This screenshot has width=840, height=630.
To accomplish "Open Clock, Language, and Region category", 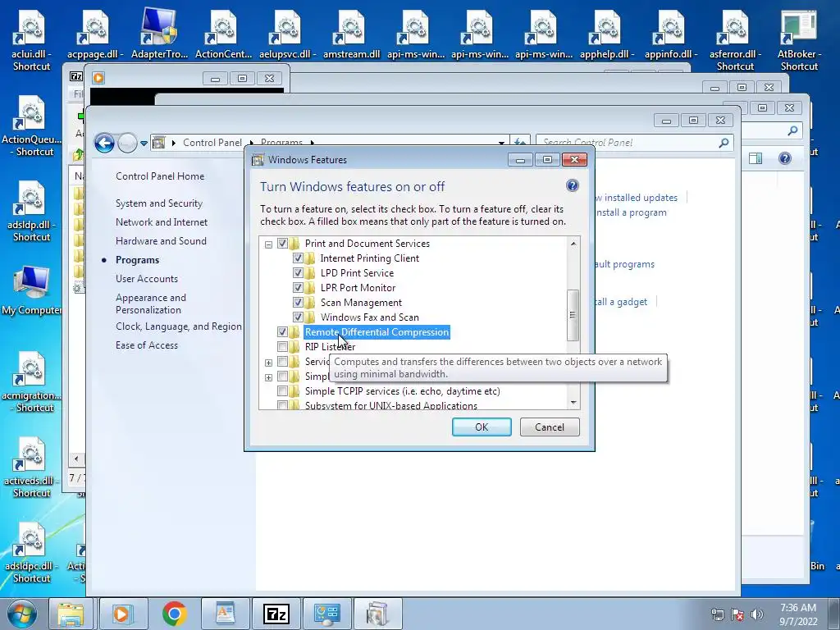I will coord(178,326).
